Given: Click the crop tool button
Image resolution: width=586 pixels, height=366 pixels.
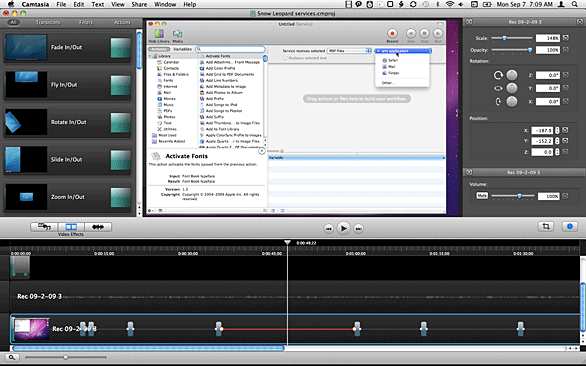Looking at the screenshot, I should [x=546, y=226].
